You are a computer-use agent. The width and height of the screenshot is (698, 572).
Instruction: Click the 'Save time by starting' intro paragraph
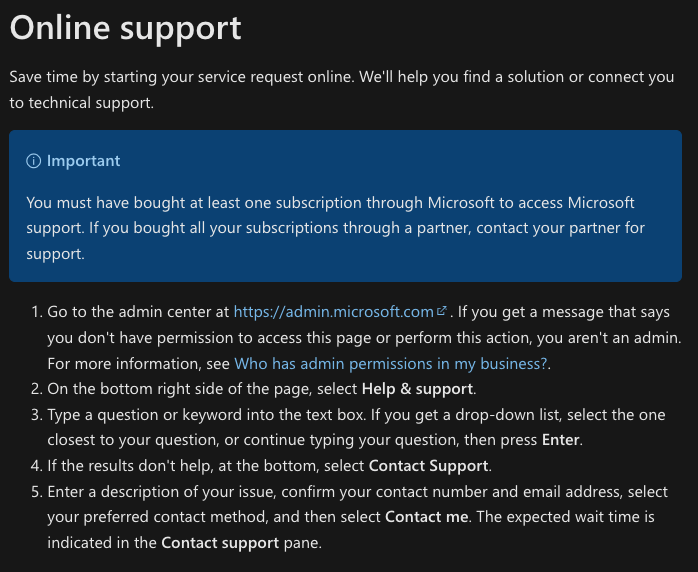pyautogui.click(x=341, y=89)
